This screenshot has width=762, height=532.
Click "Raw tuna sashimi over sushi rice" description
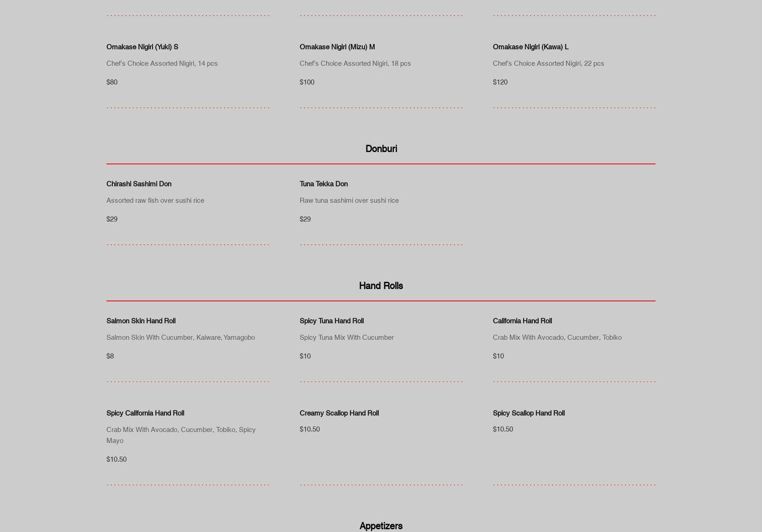(349, 200)
